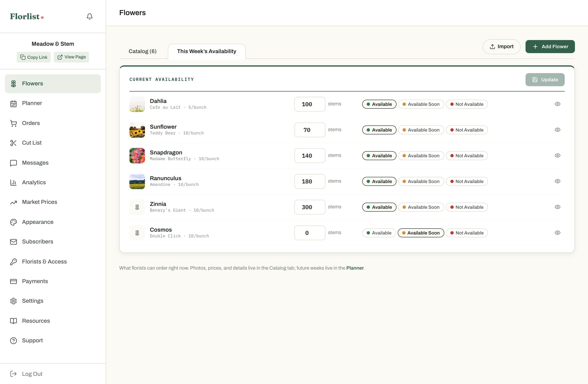Click Zinnia stems quantity field
Screen dimensions: 588x384
click(310, 207)
